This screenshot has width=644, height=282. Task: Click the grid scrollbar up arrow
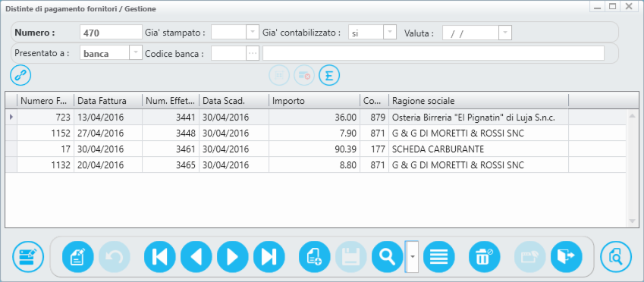click(633, 116)
